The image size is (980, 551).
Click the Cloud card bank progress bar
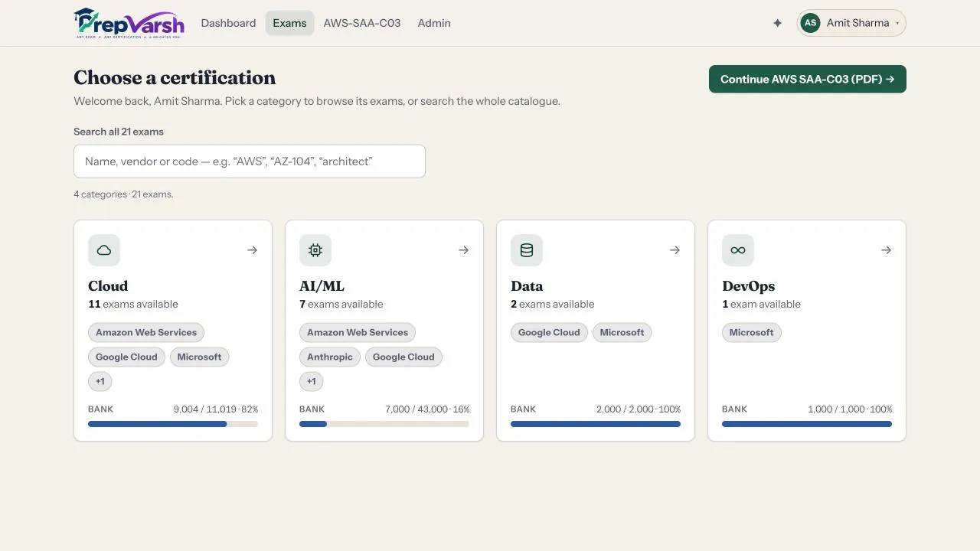coord(173,424)
